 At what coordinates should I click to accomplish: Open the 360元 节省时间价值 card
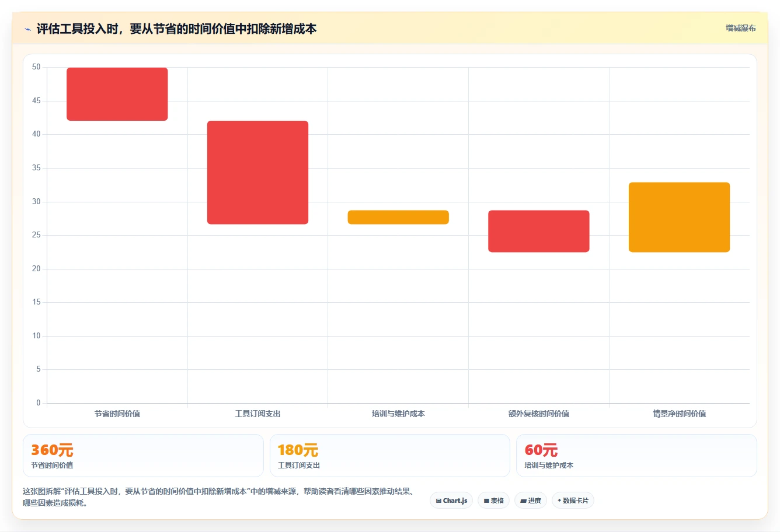(x=143, y=456)
